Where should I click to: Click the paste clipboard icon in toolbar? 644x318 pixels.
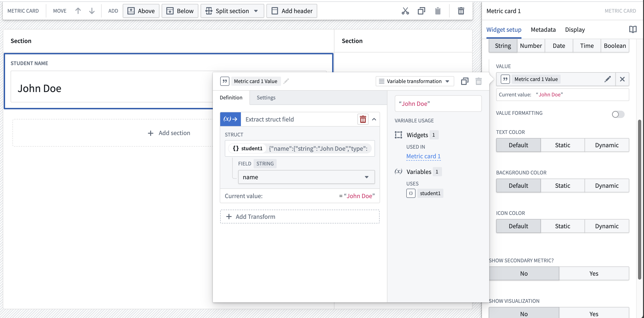(x=437, y=11)
